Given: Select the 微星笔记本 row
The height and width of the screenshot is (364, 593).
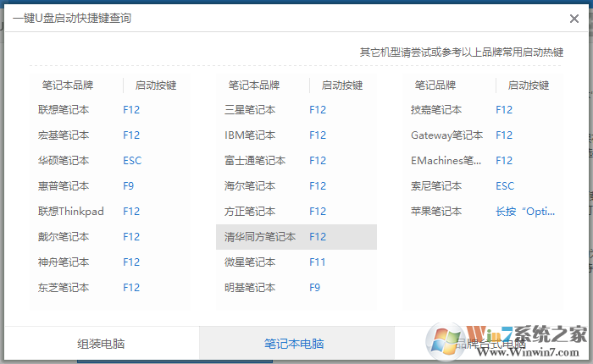Looking at the screenshot, I should (296, 262).
